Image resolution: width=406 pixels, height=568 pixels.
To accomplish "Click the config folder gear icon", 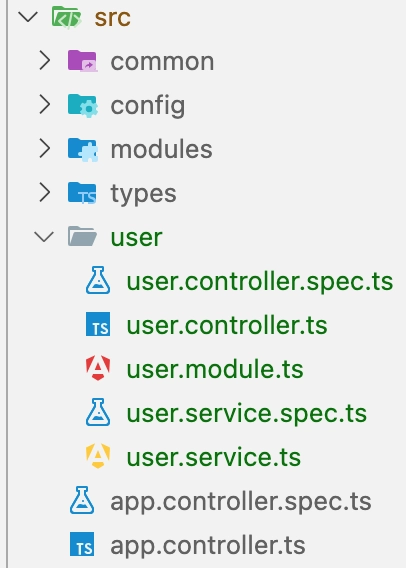I will coord(83,105).
